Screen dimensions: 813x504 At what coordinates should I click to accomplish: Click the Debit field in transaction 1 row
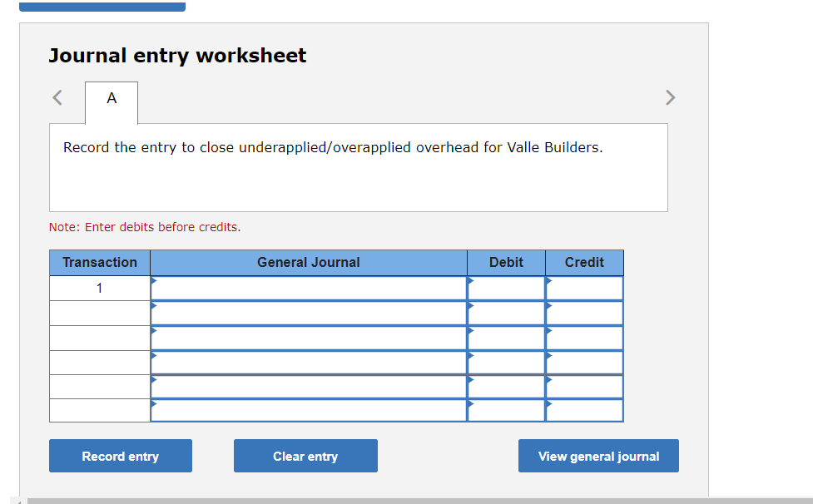tap(506, 289)
